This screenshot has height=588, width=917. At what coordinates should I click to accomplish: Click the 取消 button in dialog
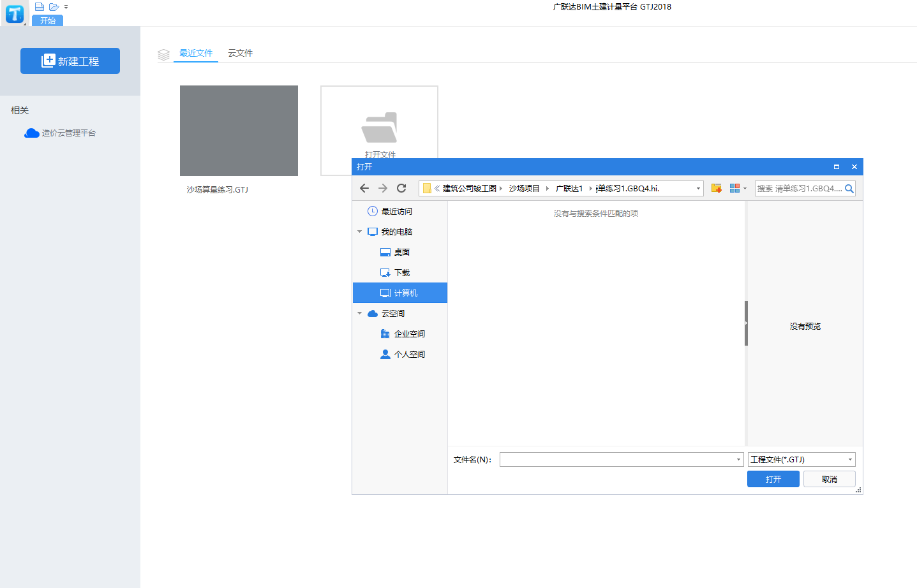point(830,479)
